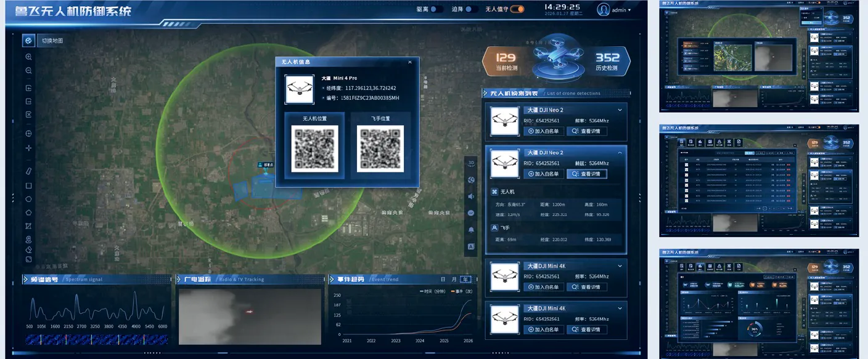Select the 日 tab in event trend
The width and height of the screenshot is (868, 359).
443,279
